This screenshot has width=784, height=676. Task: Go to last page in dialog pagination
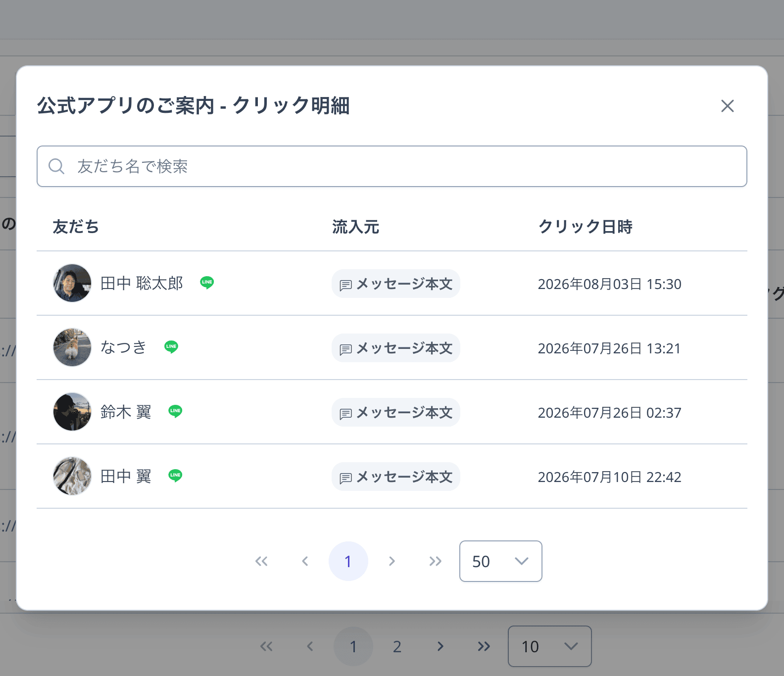tap(436, 561)
